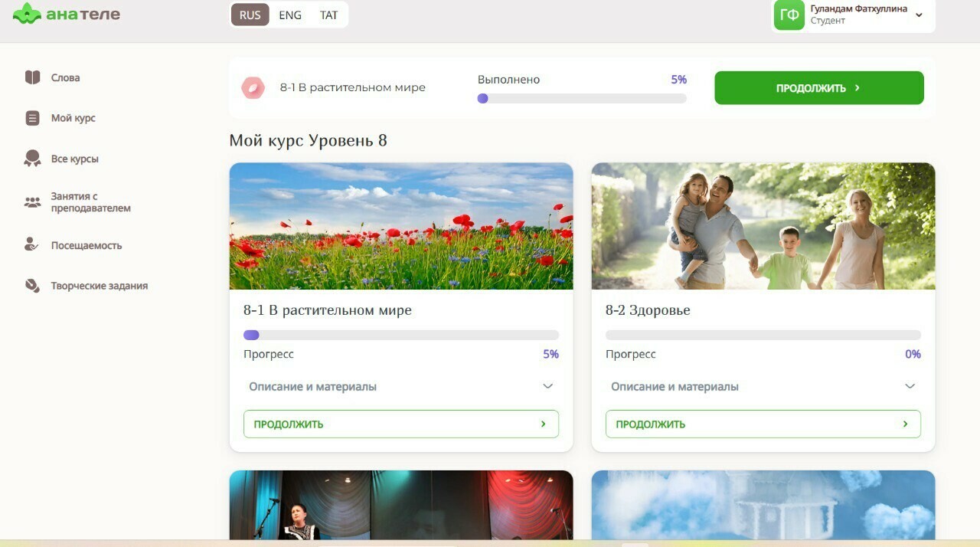
Task: Open the Посещаемость menu item
Action: point(86,245)
